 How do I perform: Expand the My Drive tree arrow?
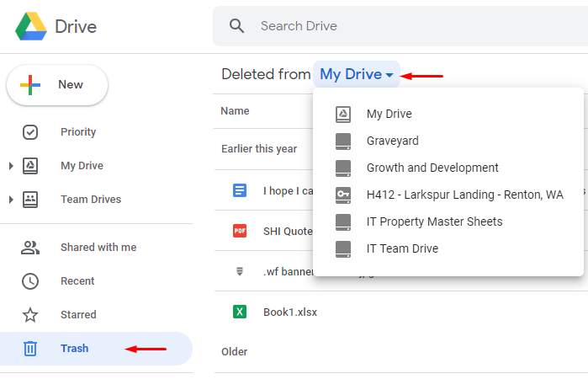click(11, 166)
